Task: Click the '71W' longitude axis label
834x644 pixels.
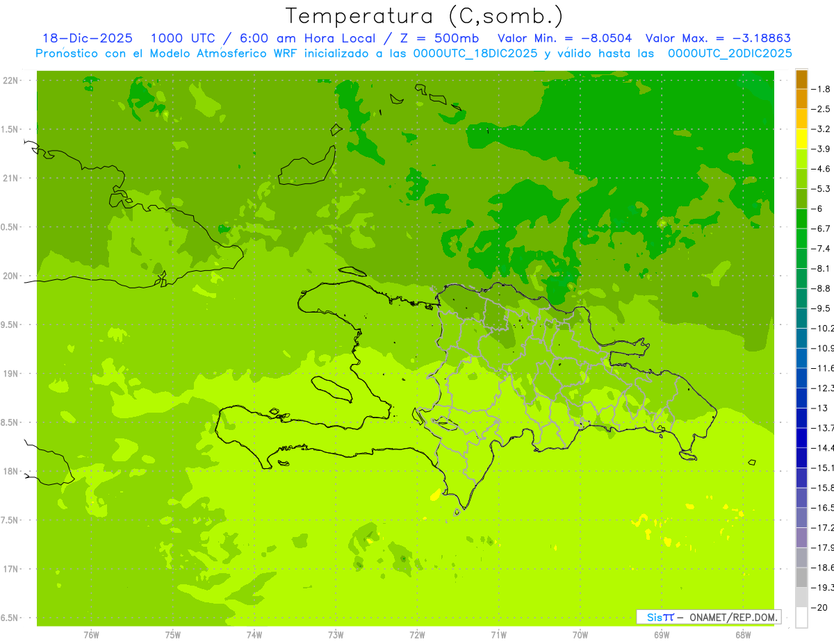Action: pos(498,634)
